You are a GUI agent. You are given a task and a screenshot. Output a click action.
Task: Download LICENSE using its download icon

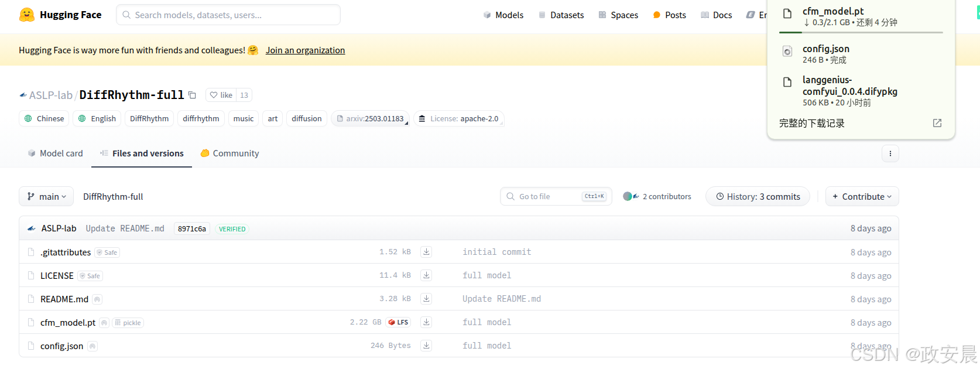pos(427,275)
